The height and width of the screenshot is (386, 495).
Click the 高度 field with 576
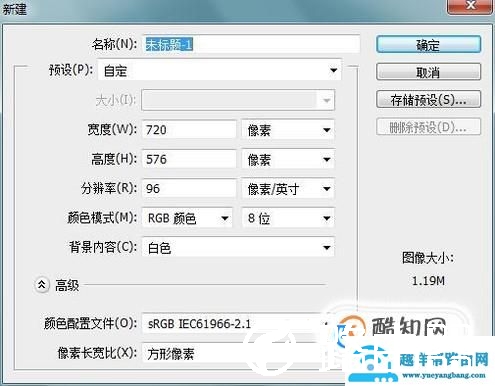pos(189,159)
